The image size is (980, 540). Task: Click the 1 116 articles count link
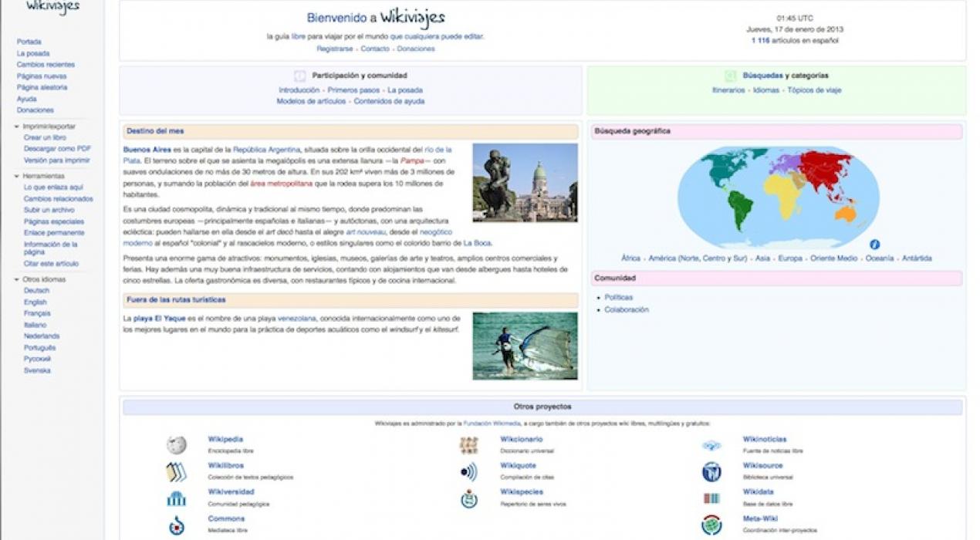[761, 40]
